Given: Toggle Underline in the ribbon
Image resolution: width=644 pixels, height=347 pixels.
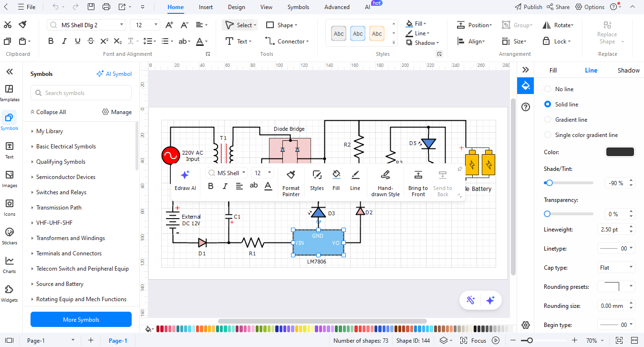Looking at the screenshot, I should pos(78,42).
